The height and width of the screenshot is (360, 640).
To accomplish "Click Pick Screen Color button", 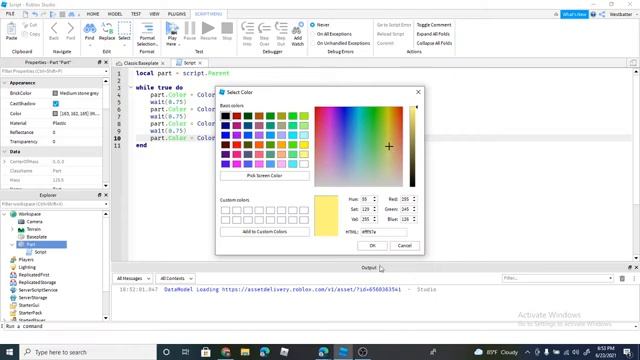I will pos(264,176).
